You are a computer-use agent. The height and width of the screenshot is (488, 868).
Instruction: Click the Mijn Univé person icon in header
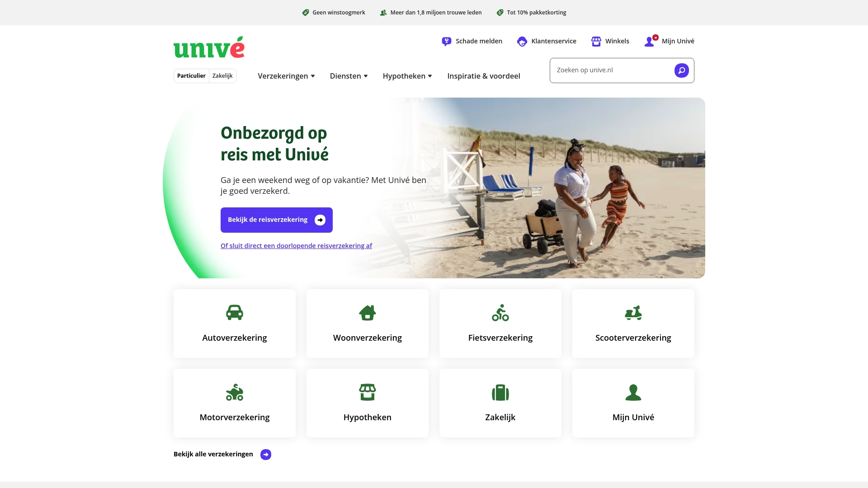650,42
